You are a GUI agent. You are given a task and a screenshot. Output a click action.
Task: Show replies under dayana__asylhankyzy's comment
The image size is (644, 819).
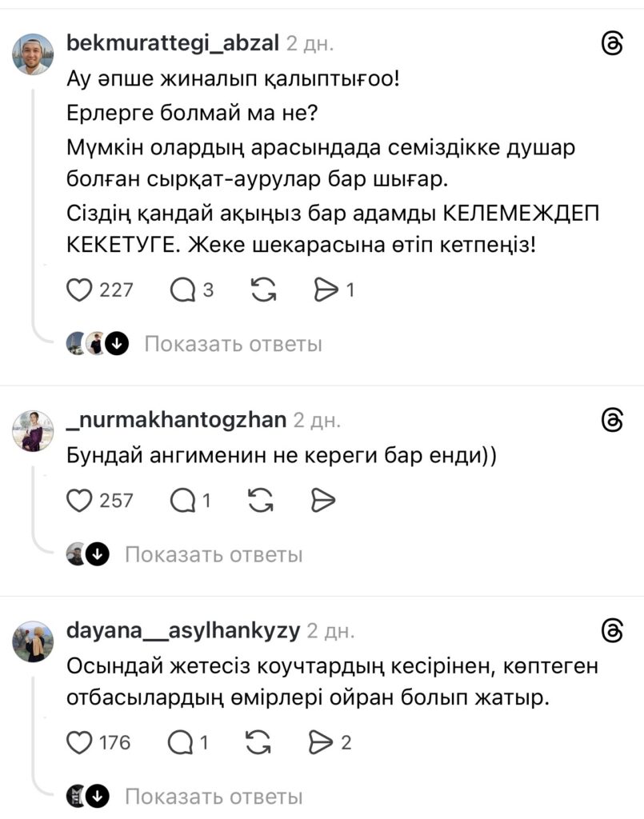[x=214, y=797]
